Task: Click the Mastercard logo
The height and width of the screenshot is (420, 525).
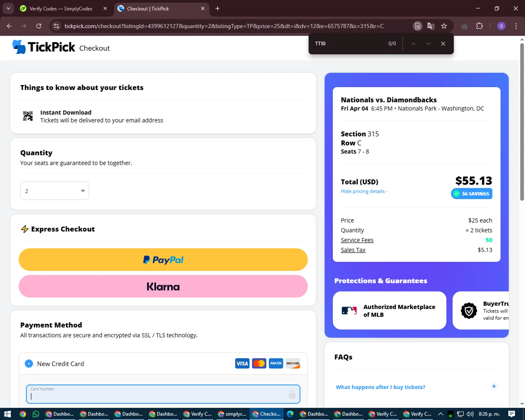Action: tap(259, 363)
